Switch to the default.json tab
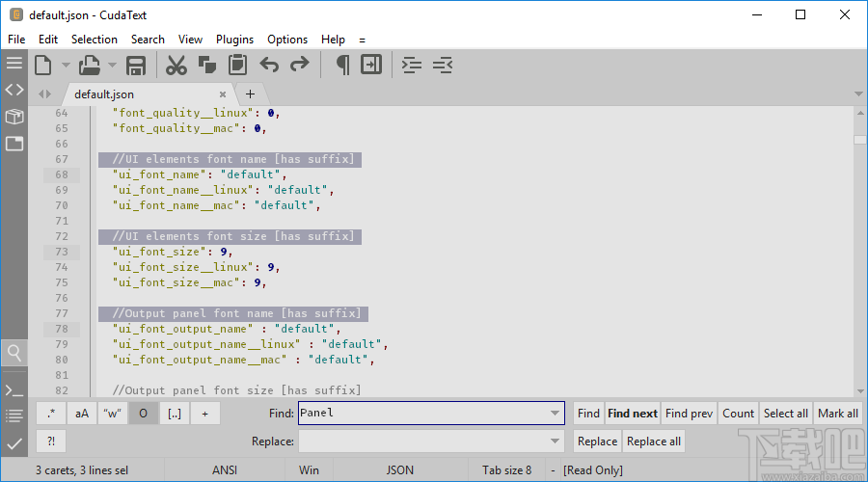The image size is (868, 482). (x=104, y=94)
